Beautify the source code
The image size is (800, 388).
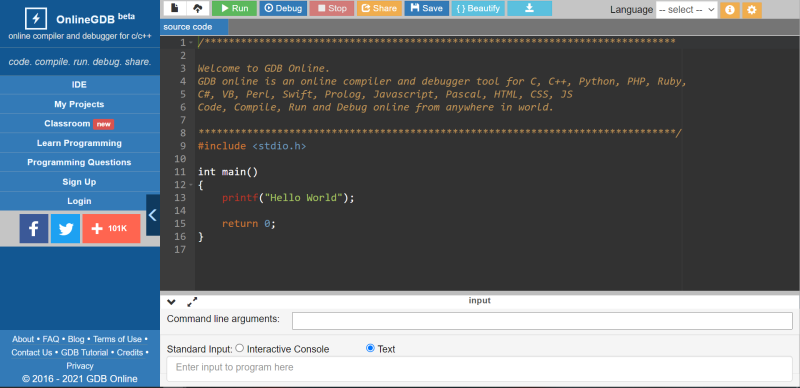tap(478, 8)
